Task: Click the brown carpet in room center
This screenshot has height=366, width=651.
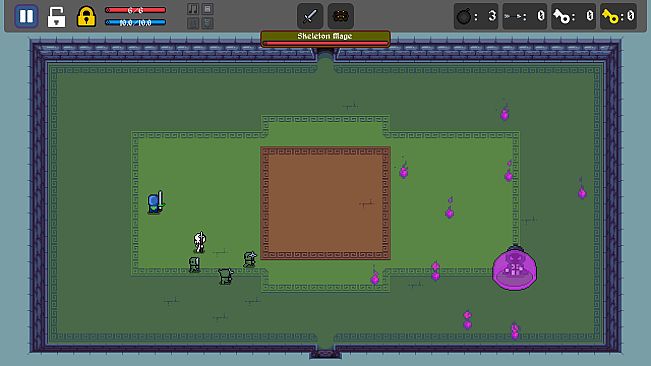Action: 326,203
